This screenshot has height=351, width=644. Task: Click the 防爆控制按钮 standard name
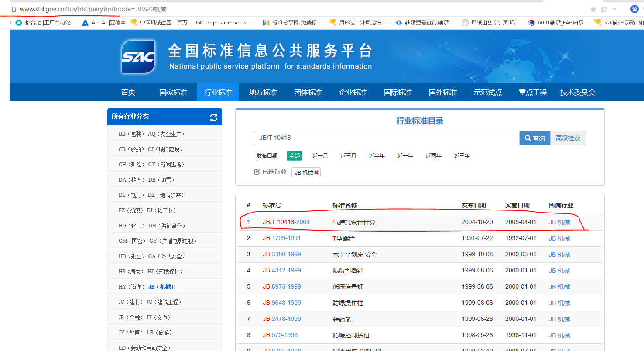click(351, 335)
